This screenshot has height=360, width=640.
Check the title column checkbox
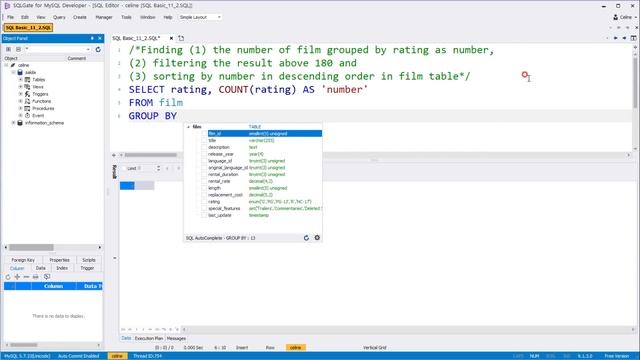tap(204, 140)
